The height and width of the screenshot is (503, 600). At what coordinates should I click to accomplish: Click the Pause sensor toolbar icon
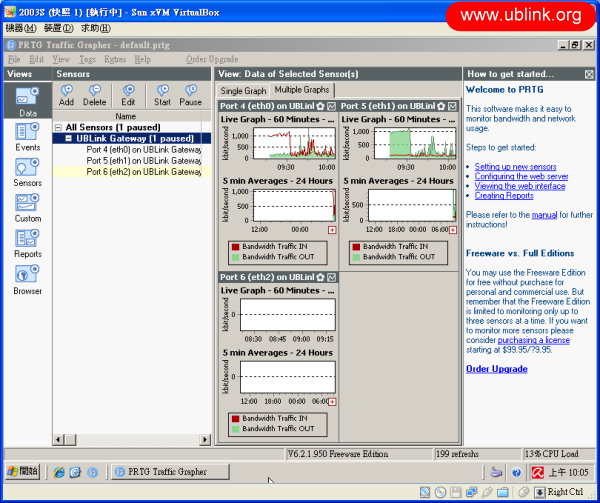click(x=190, y=95)
